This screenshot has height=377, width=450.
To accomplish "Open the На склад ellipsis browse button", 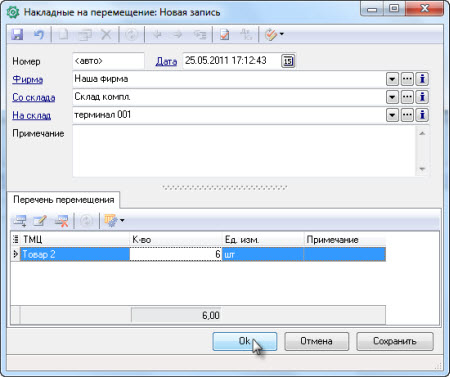I will pos(407,115).
